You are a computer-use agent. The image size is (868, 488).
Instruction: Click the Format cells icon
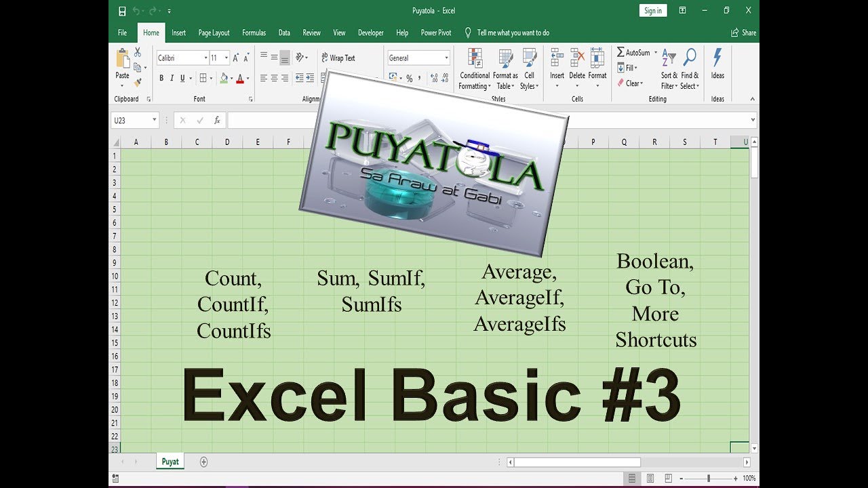tap(597, 57)
